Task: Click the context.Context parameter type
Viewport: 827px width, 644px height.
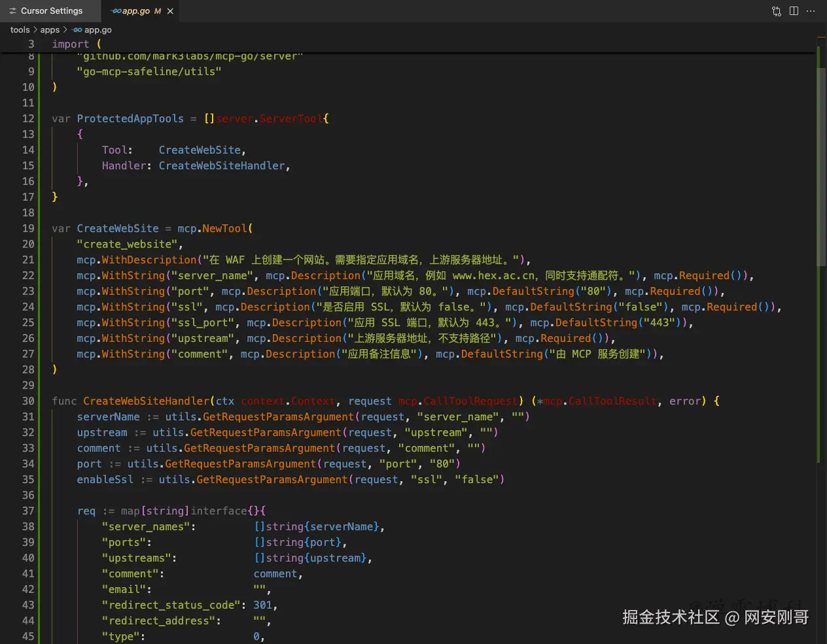Action: tap(288, 401)
